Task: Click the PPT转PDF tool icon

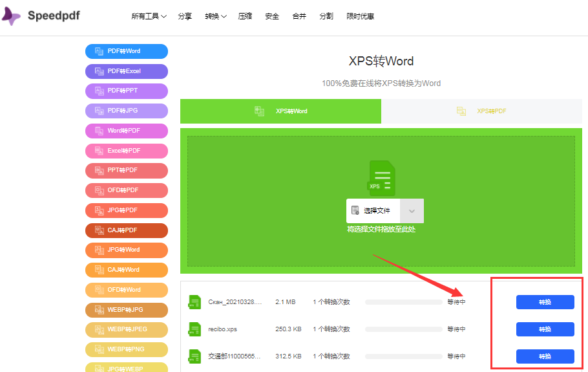Action: click(x=99, y=170)
